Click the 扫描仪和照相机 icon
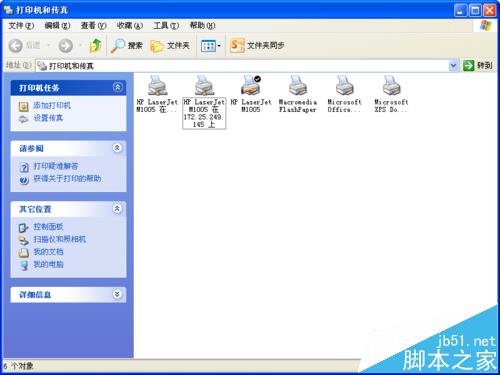Viewport: 500px width, 375px height. 24,240
